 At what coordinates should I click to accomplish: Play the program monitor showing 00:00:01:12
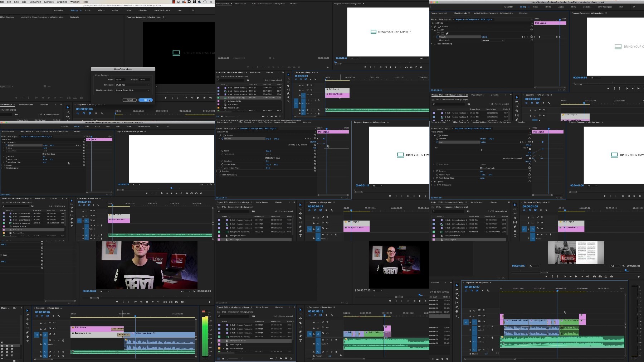tap(420, 196)
